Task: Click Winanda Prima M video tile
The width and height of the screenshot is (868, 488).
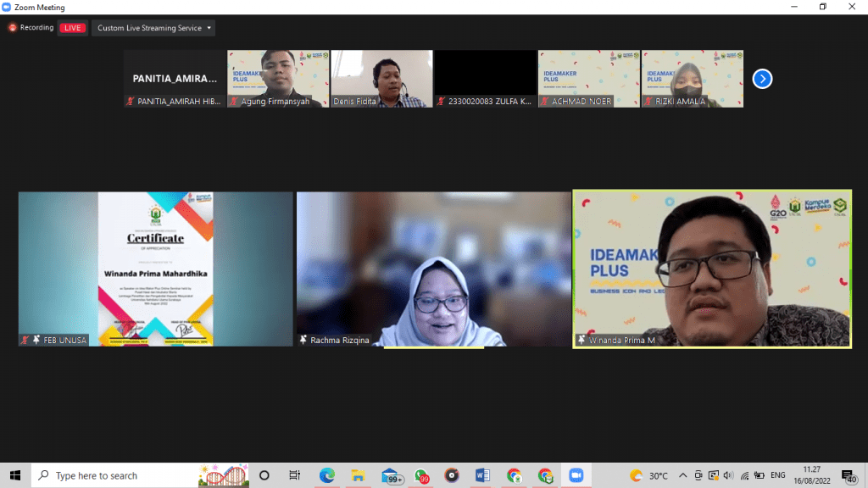Action: pos(712,269)
